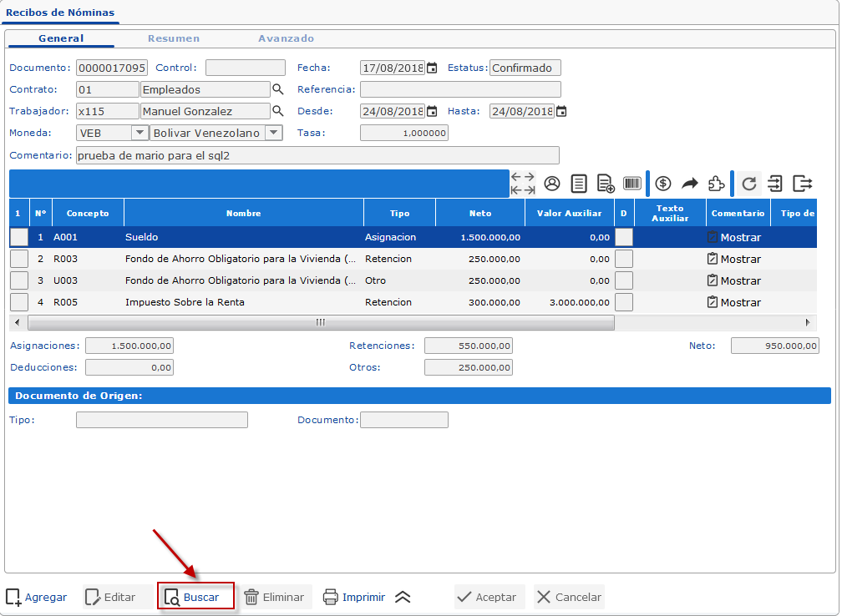Image resolution: width=842 pixels, height=616 pixels.
Task: Open the user/worker info icon on grid toolbar
Action: click(551, 183)
